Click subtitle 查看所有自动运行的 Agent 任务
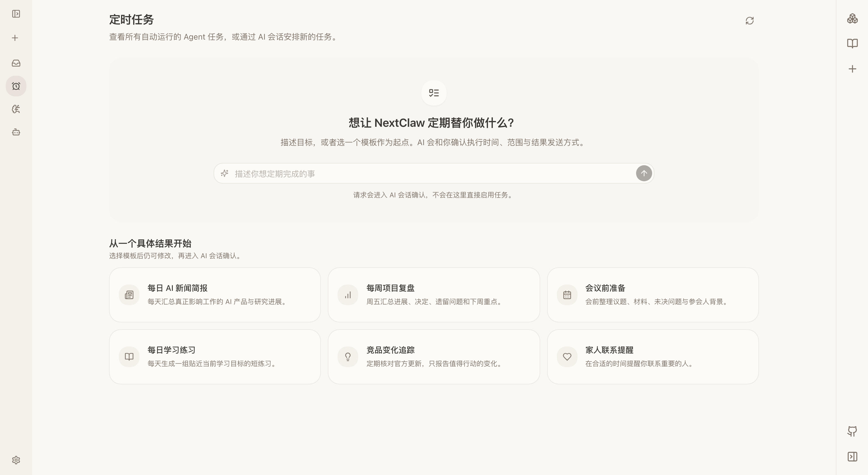The width and height of the screenshot is (868, 475). click(166, 37)
